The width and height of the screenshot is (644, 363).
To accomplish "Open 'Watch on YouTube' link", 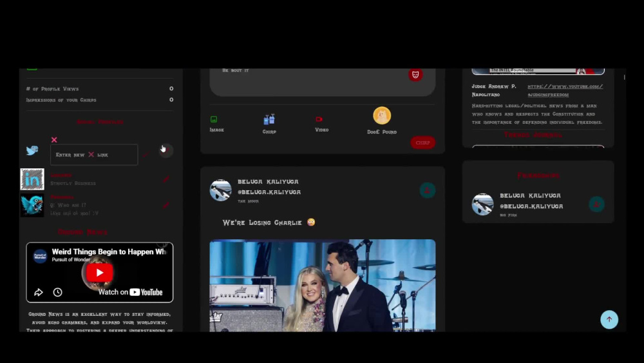I will point(130,292).
